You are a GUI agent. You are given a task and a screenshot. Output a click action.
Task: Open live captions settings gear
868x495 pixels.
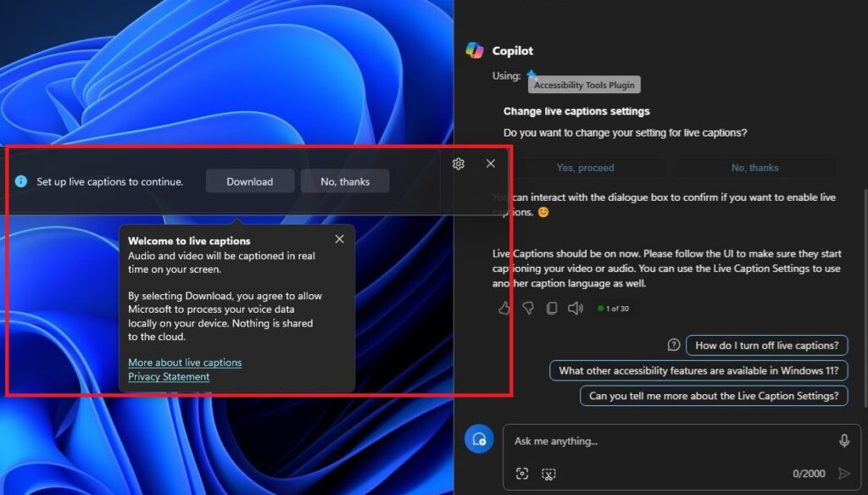pyautogui.click(x=459, y=164)
